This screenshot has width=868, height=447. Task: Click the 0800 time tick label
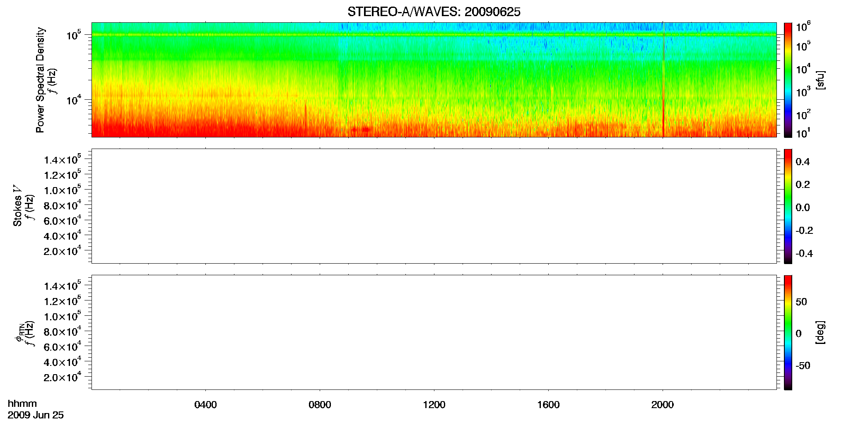[320, 405]
